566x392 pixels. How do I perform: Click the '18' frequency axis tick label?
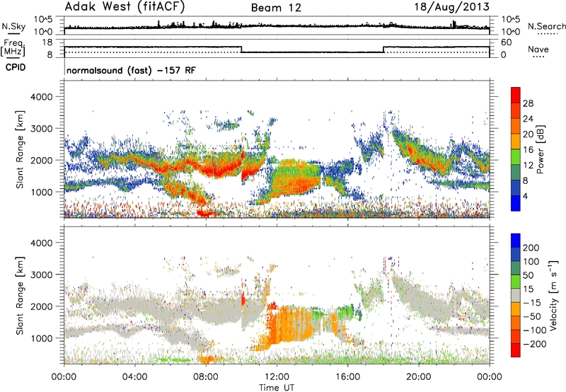click(x=47, y=42)
